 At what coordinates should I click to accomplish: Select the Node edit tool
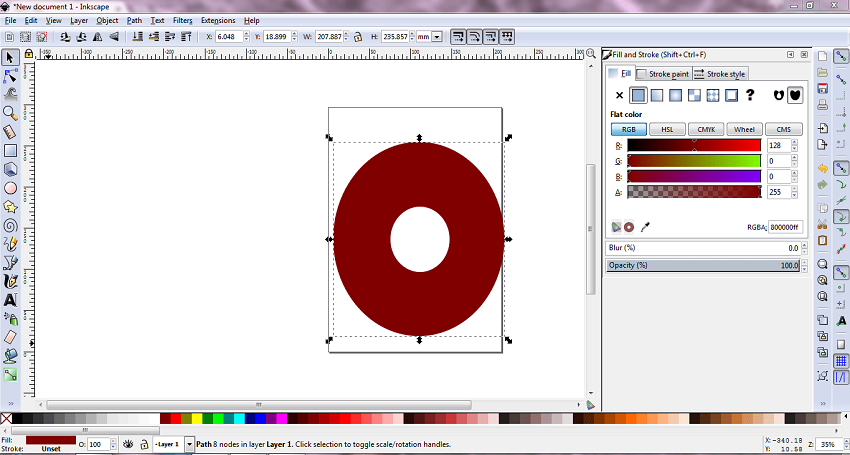click(10, 75)
